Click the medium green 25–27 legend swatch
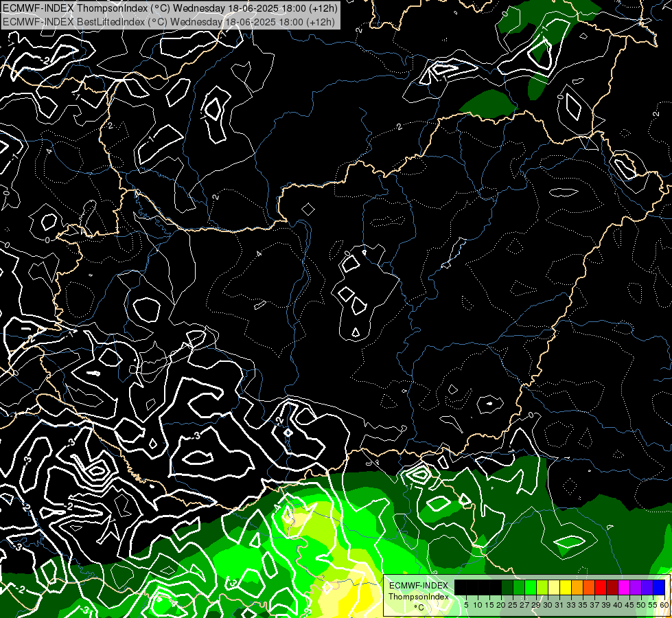 519,587
